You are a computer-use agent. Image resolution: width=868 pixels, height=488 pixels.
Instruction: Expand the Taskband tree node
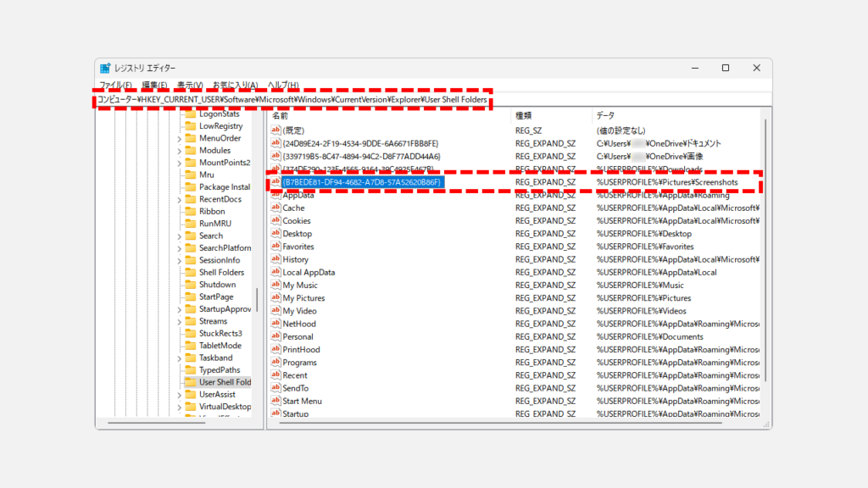coord(179,358)
